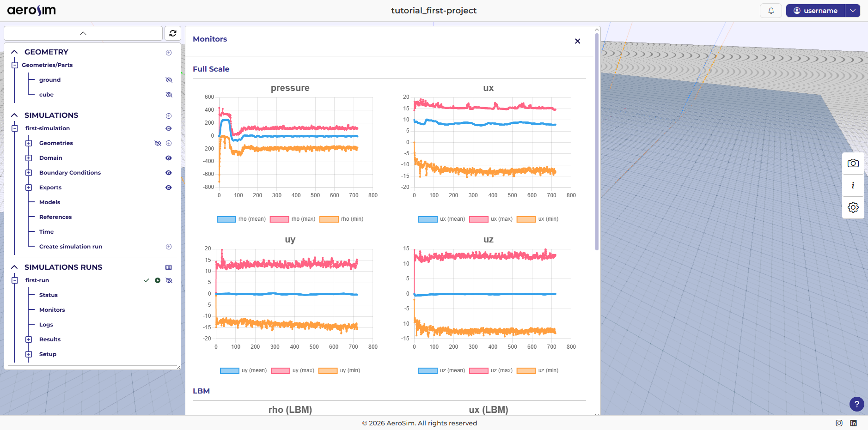Show the hidden ground geometry
Viewport: 868px width, 430px height.
(x=169, y=80)
